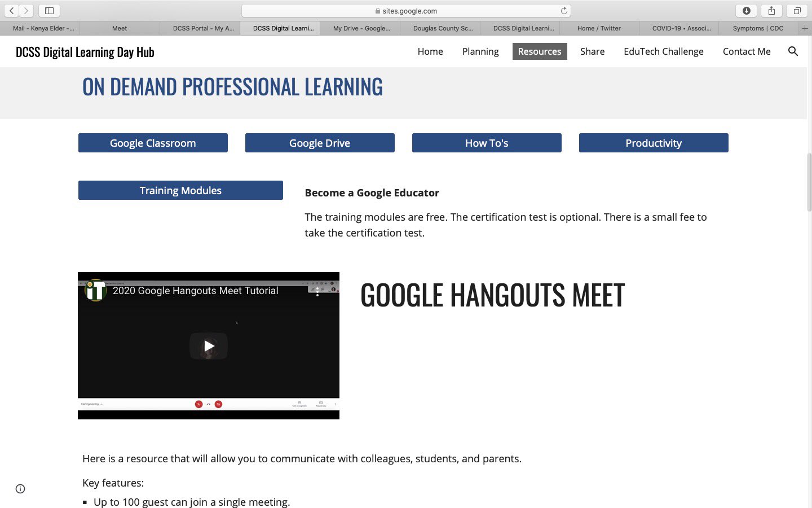
Task: Click the video title 2020 Google Hangouts Meet Tutorial
Action: pyautogui.click(x=196, y=291)
